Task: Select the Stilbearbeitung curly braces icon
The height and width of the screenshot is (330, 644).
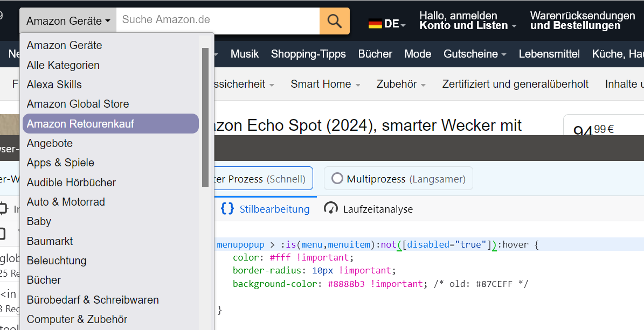Action: coord(227,209)
